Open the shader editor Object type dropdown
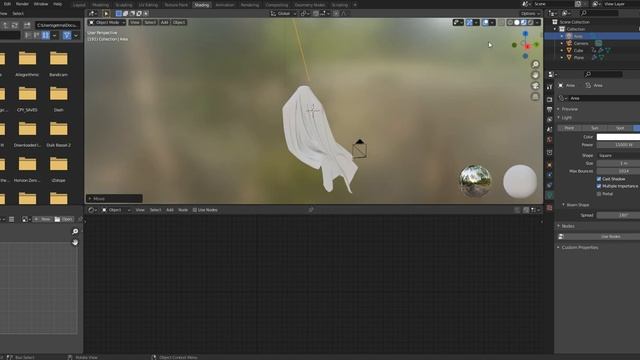Screen dimensions: 640x360 click(116, 210)
